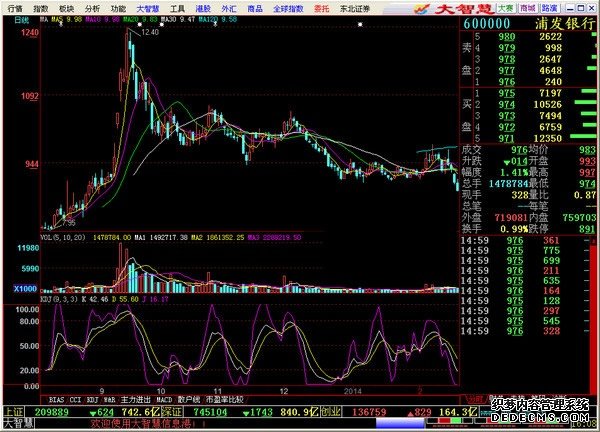The height and width of the screenshot is (432, 600).
Task: Open the 分析 menu
Action: coord(92,8)
